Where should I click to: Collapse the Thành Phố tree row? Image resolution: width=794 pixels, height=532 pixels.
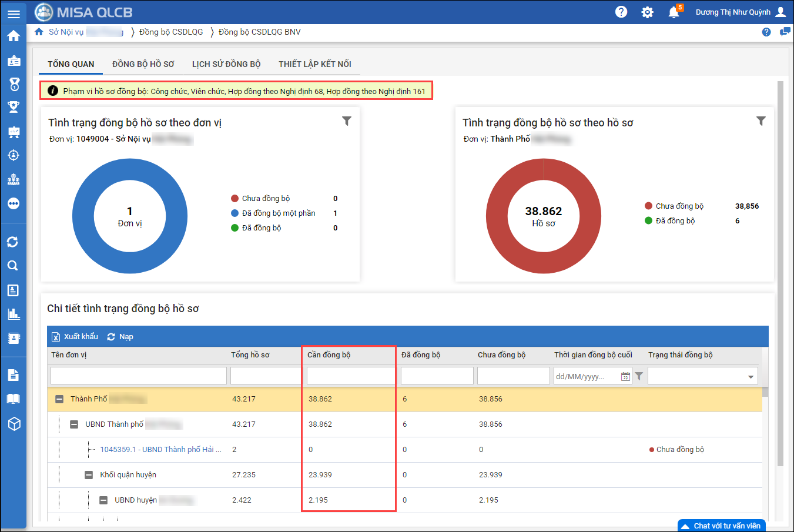[59, 399]
